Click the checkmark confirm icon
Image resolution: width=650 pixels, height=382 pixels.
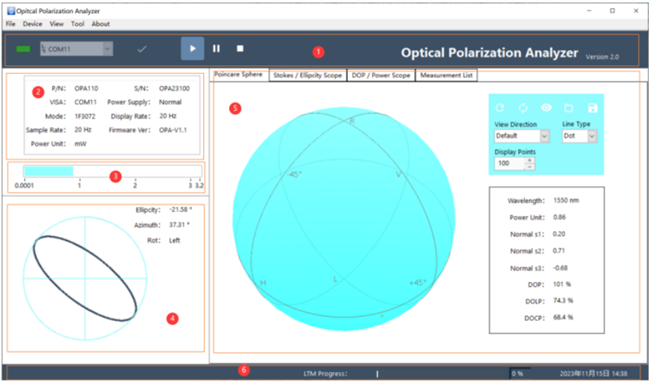point(142,49)
